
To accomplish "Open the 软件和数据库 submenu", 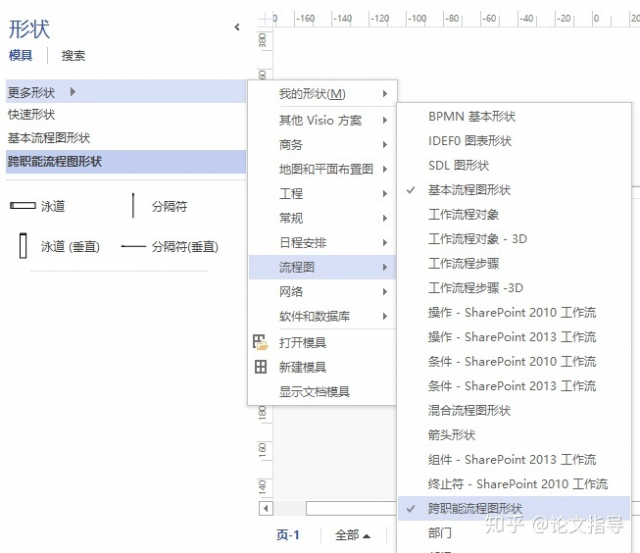I will [322, 316].
